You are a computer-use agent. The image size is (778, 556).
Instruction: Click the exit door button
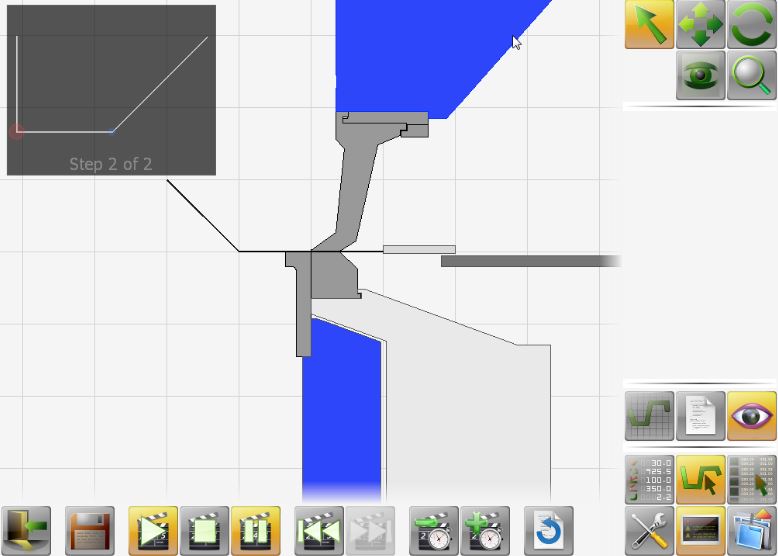(x=26, y=531)
